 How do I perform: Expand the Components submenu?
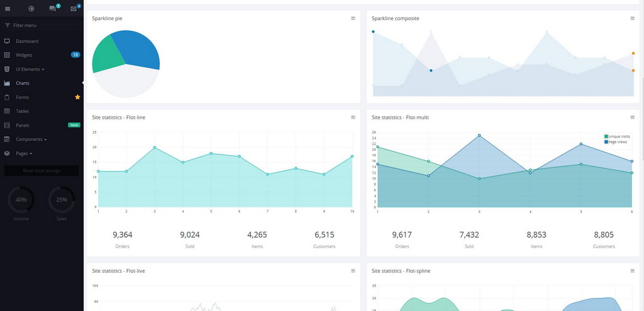coord(31,139)
